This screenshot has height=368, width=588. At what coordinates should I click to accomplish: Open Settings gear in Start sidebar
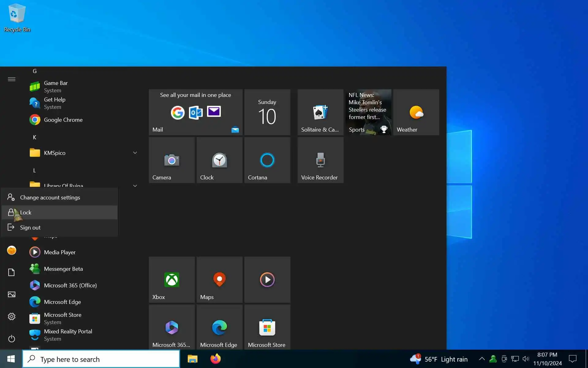pyautogui.click(x=12, y=316)
